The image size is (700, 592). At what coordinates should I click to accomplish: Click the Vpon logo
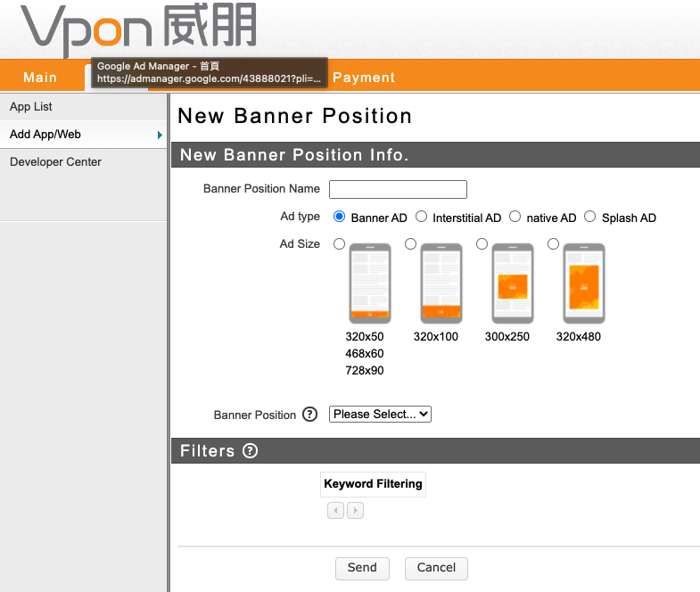coord(138,29)
